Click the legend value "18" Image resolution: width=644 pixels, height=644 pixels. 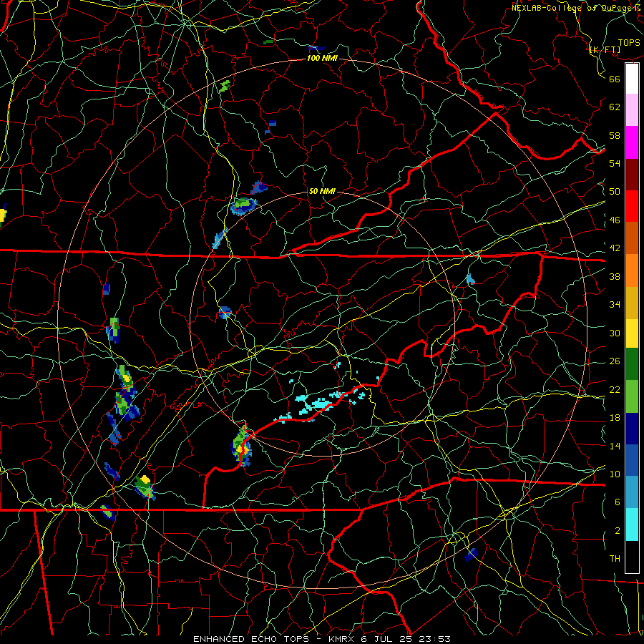(x=615, y=418)
